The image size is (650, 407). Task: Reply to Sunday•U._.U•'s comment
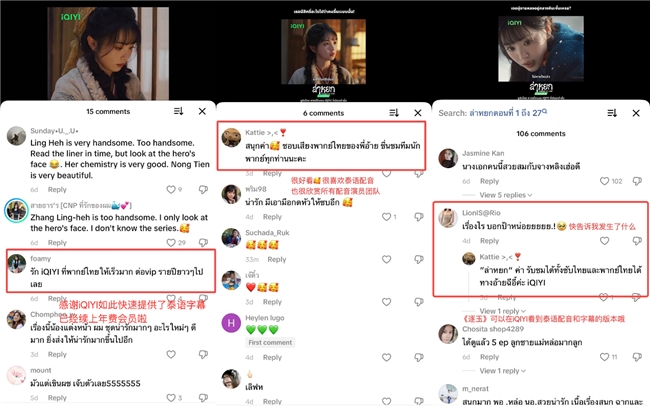coord(57,189)
